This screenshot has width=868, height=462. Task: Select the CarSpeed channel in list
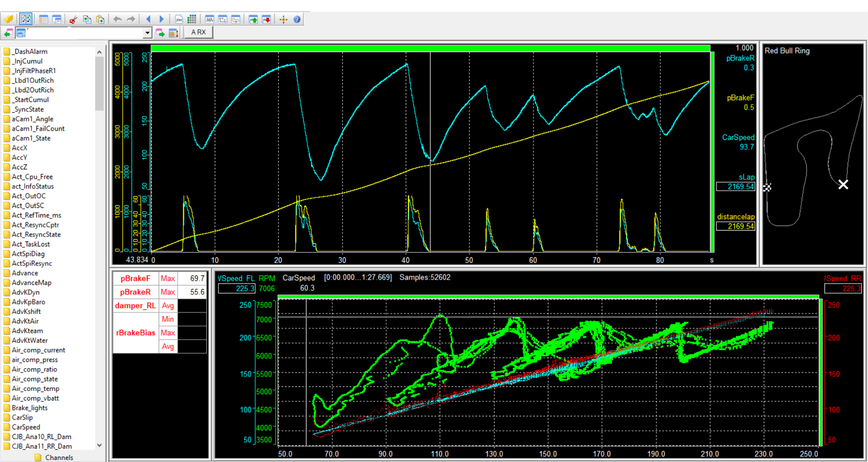pos(26,427)
